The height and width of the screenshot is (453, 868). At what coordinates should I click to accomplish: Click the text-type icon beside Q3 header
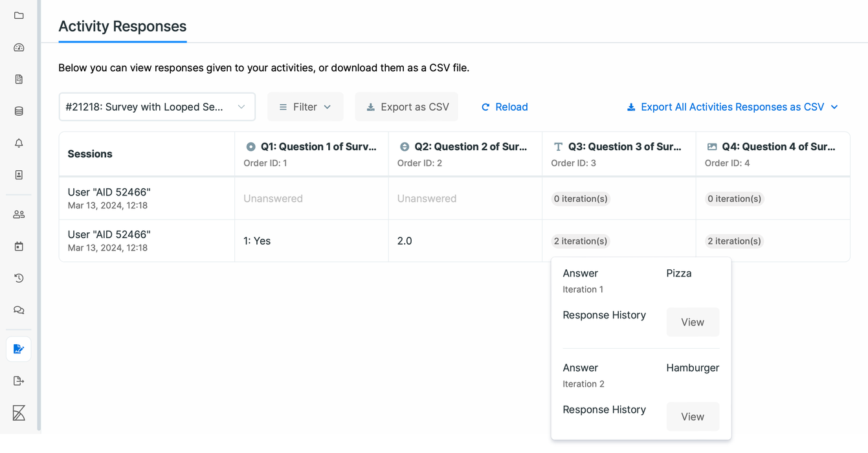557,146
